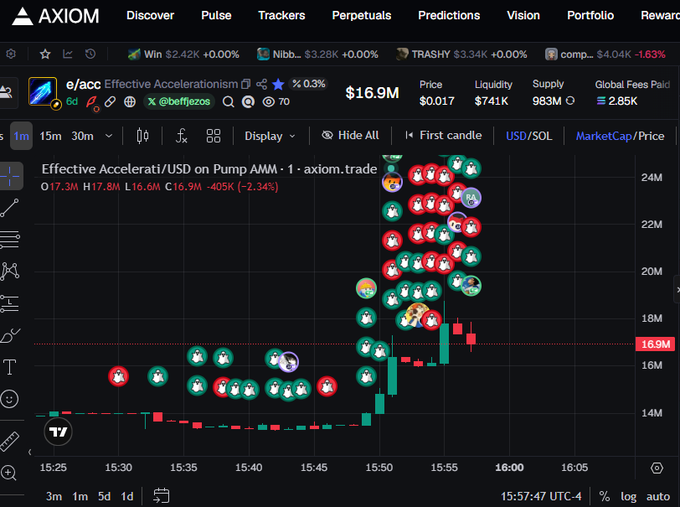Image resolution: width=680 pixels, height=507 pixels.
Task: Go to the Trackers tab
Action: pos(281,16)
